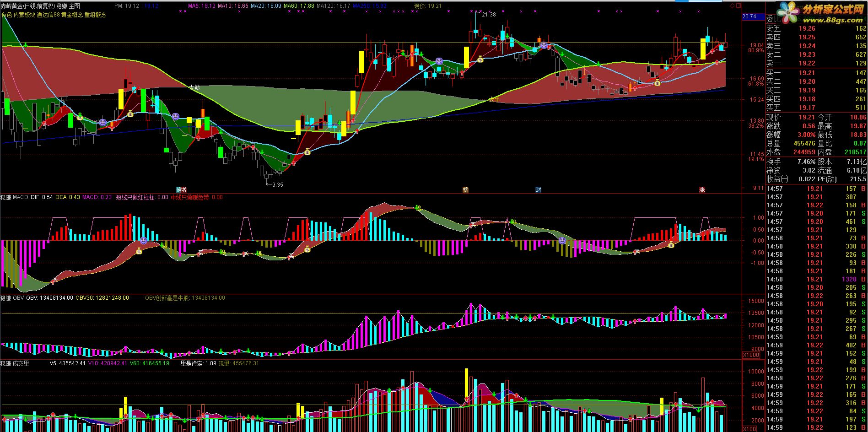The height and width of the screenshot is (432, 868).
Task: Open the 重组概念 concept tag
Action: click(x=95, y=15)
